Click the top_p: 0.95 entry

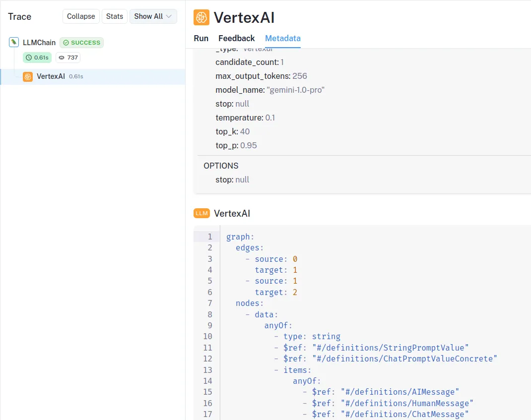coord(236,145)
